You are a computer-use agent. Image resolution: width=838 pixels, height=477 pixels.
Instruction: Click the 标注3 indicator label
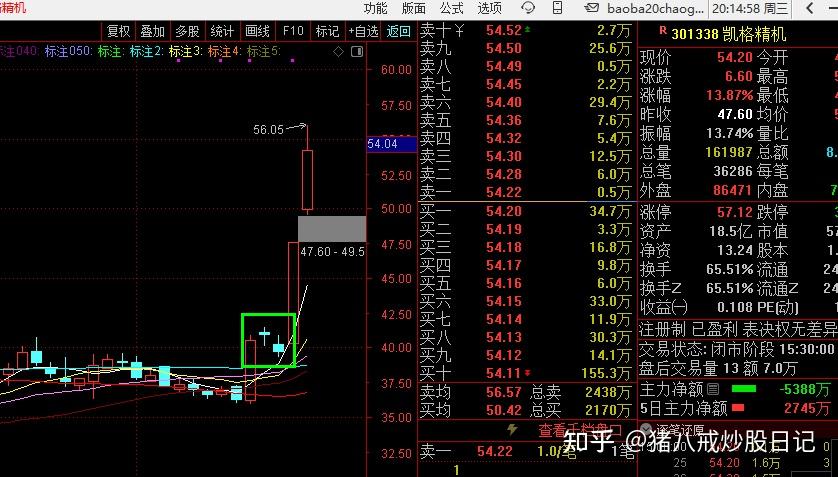coord(185,51)
